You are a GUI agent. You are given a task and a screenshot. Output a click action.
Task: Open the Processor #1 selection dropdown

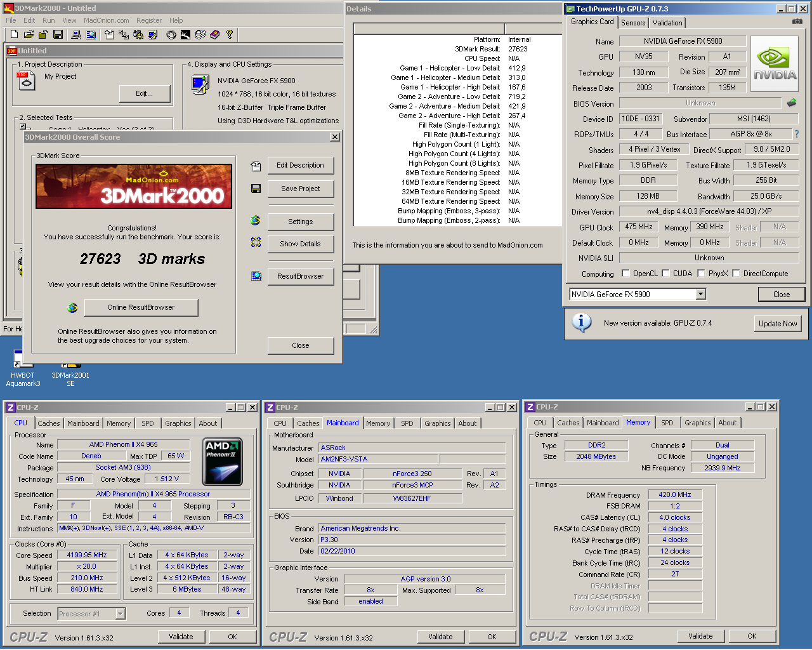click(120, 613)
